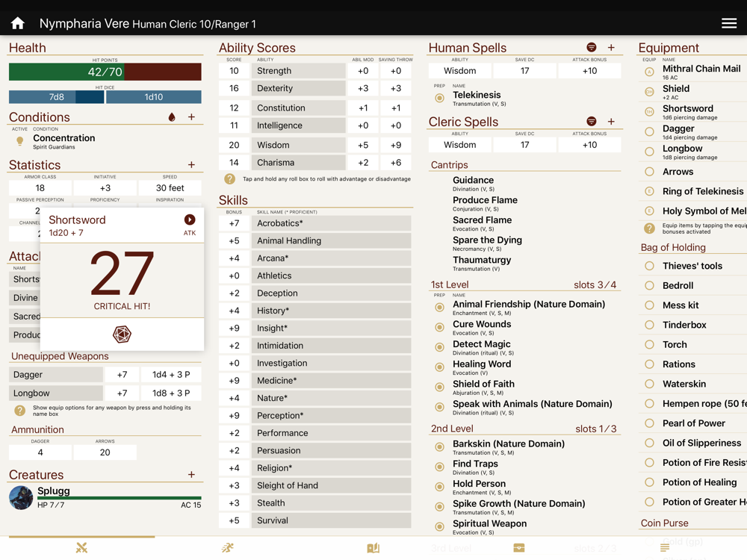This screenshot has width=747, height=560.
Task: Click the 7d8 hit dice bar
Action: click(x=56, y=96)
